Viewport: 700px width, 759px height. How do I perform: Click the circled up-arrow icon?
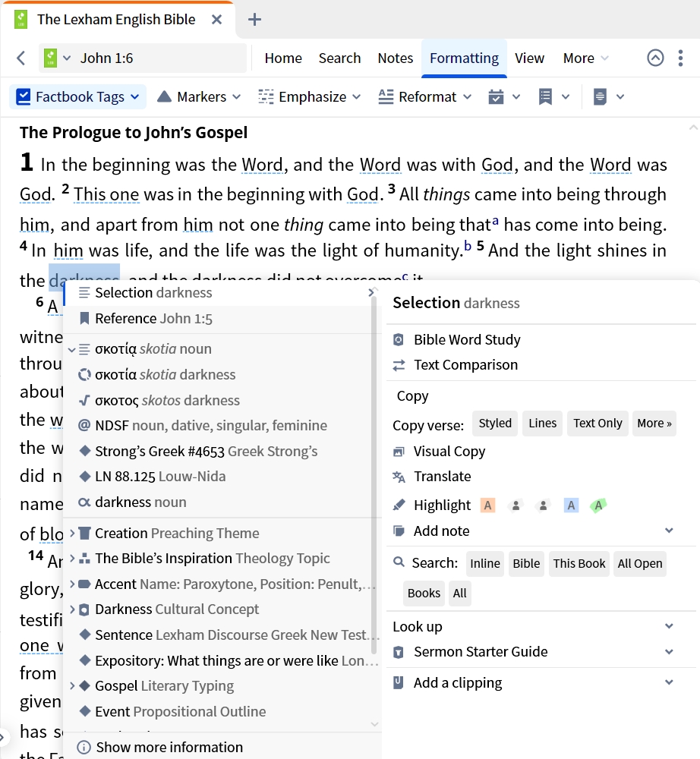click(655, 58)
